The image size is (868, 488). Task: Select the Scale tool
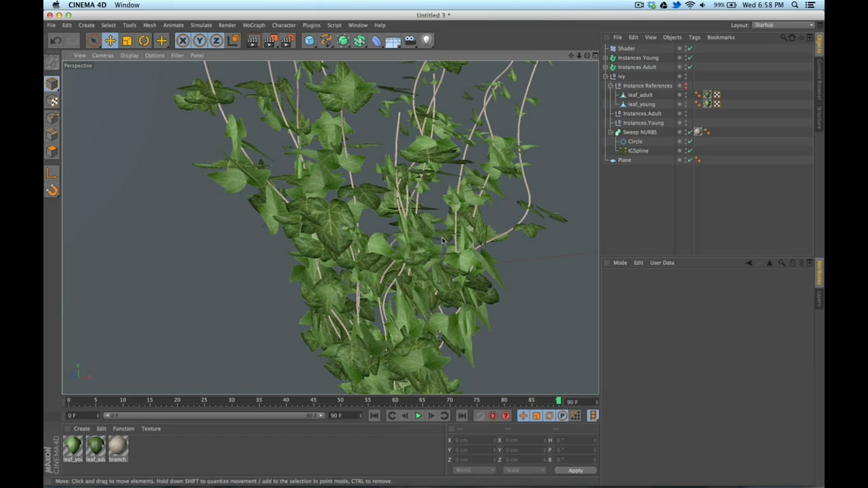click(x=127, y=41)
